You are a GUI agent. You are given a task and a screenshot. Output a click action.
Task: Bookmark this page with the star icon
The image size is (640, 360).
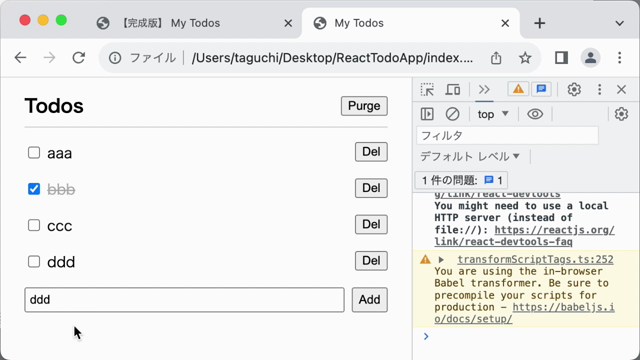click(525, 58)
